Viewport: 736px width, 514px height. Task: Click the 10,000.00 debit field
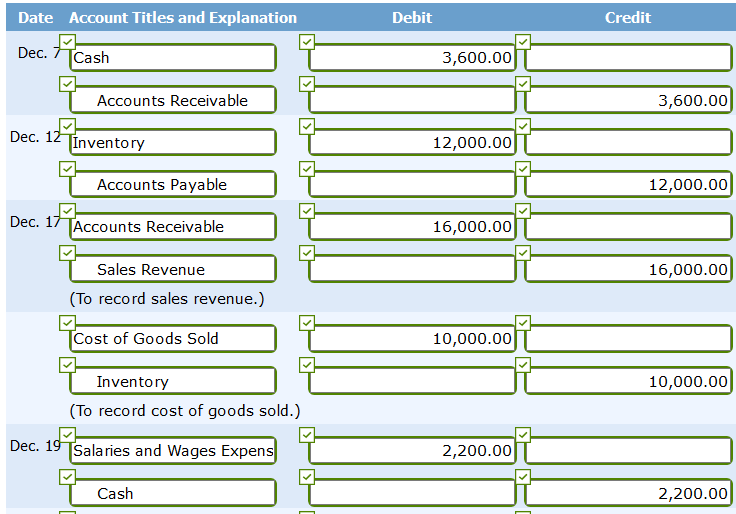[412, 338]
